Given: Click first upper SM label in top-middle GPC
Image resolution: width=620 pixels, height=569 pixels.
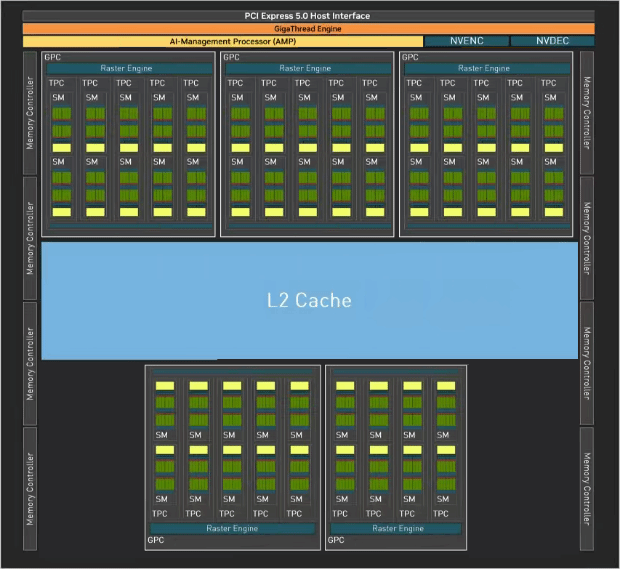Looking at the screenshot, I should 237,97.
